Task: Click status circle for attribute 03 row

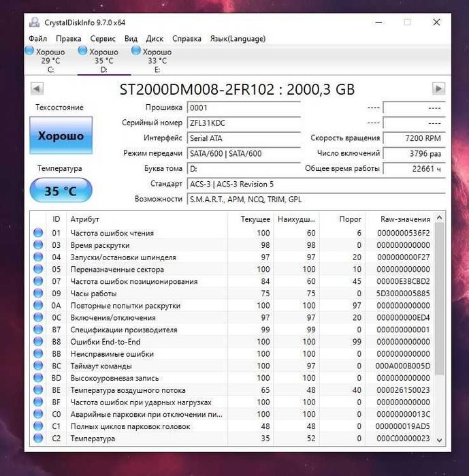Action: pos(38,244)
